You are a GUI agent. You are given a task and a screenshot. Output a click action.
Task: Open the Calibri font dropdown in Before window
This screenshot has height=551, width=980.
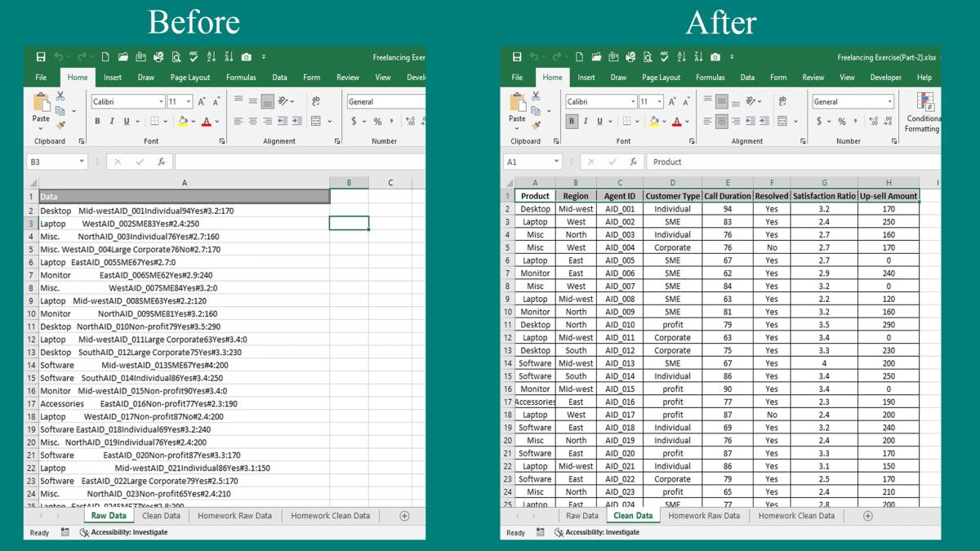(161, 102)
